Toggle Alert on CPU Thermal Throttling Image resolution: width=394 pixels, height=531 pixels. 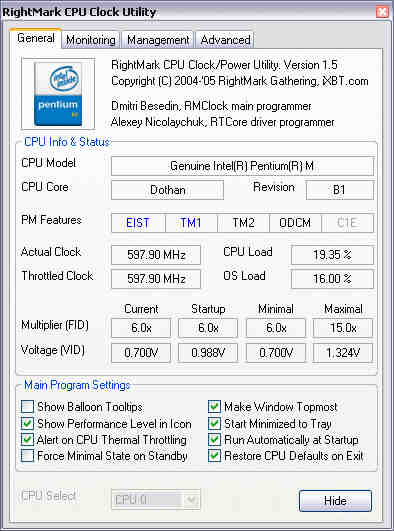point(27,440)
